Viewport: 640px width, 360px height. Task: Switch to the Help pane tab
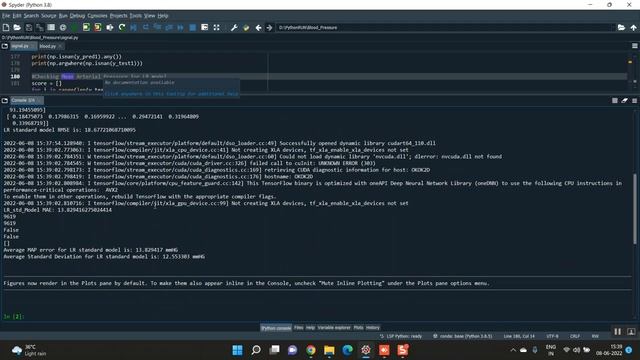310,328
